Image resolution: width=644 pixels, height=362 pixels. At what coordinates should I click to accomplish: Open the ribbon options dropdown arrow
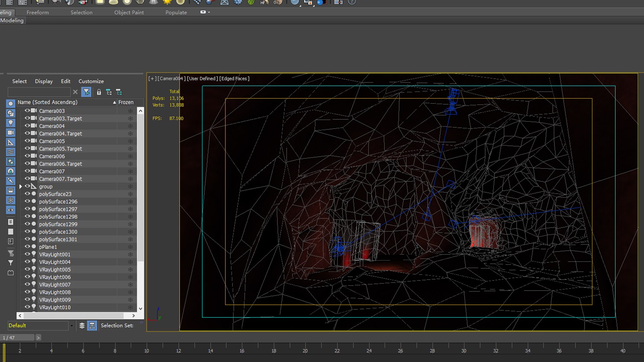[x=209, y=12]
